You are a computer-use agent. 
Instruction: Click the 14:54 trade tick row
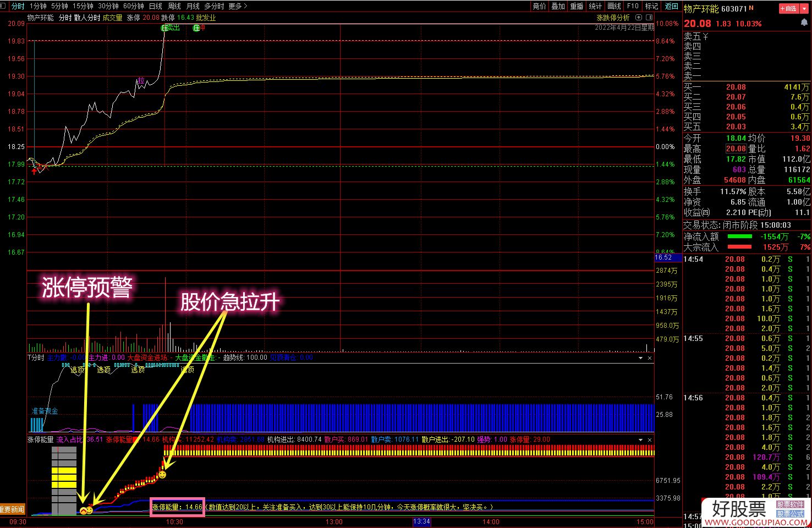pyautogui.click(x=747, y=259)
